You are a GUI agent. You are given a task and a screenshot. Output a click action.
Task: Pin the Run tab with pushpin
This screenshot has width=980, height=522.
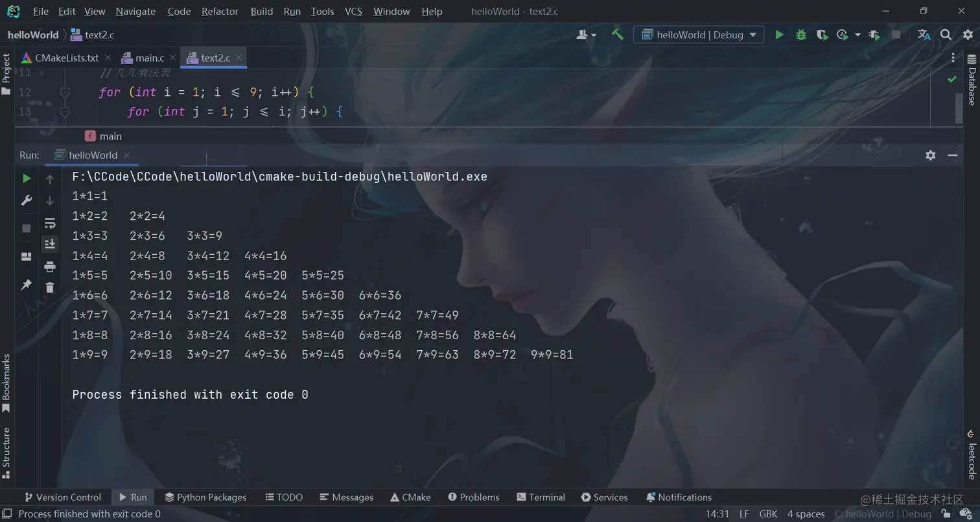(x=27, y=285)
